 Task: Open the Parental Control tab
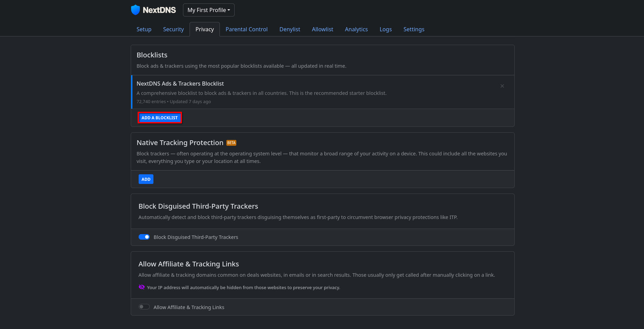[247, 29]
